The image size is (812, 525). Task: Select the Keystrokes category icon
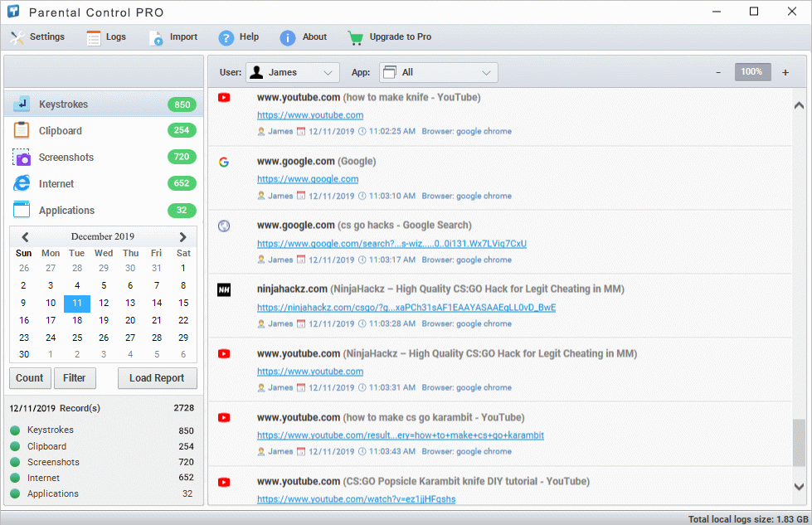click(22, 104)
